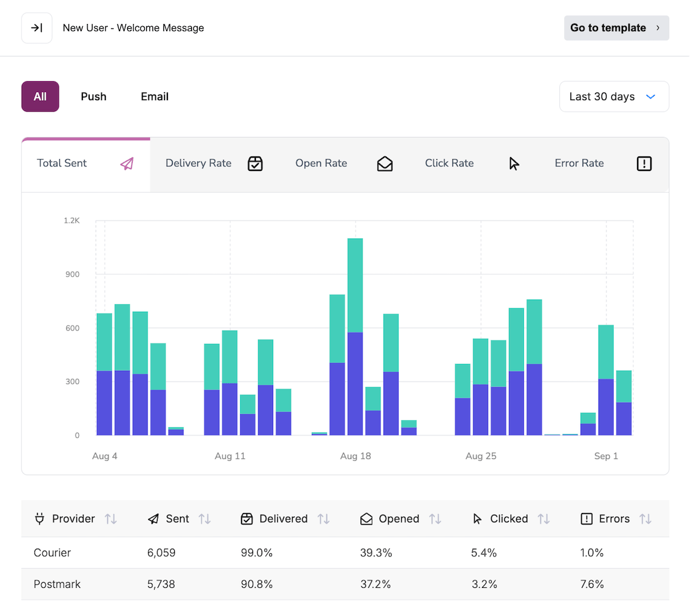Click the chevron on the Go to template button
The height and width of the screenshot is (616, 690).
pos(659,28)
